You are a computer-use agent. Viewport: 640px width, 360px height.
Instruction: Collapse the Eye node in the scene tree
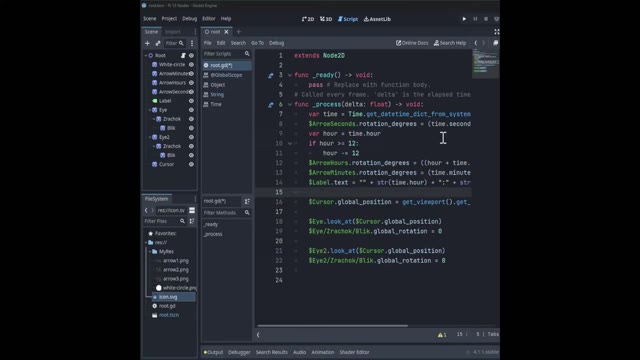click(x=150, y=110)
